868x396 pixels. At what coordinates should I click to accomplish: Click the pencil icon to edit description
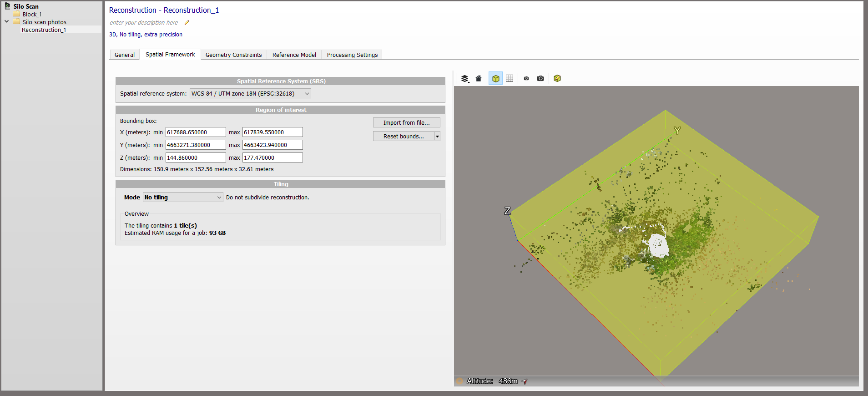point(187,22)
